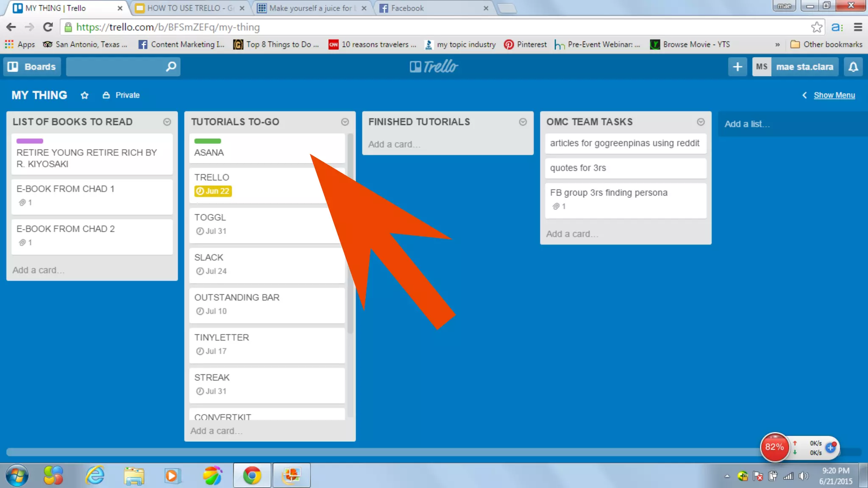The image size is (868, 488).
Task: Click the search magnifier icon
Action: point(171,67)
